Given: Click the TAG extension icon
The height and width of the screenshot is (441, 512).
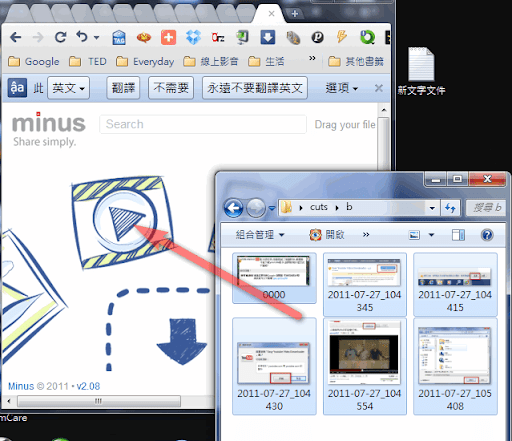Looking at the screenshot, I should pos(119,37).
